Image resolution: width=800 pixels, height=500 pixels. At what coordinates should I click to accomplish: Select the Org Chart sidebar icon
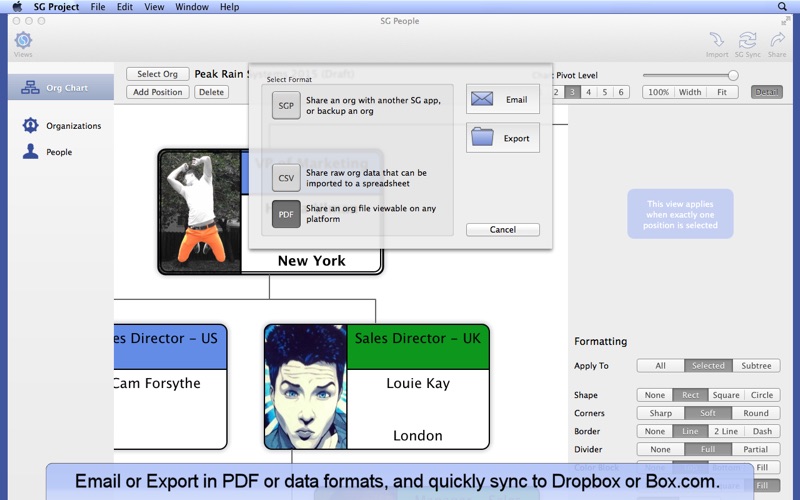click(30, 88)
